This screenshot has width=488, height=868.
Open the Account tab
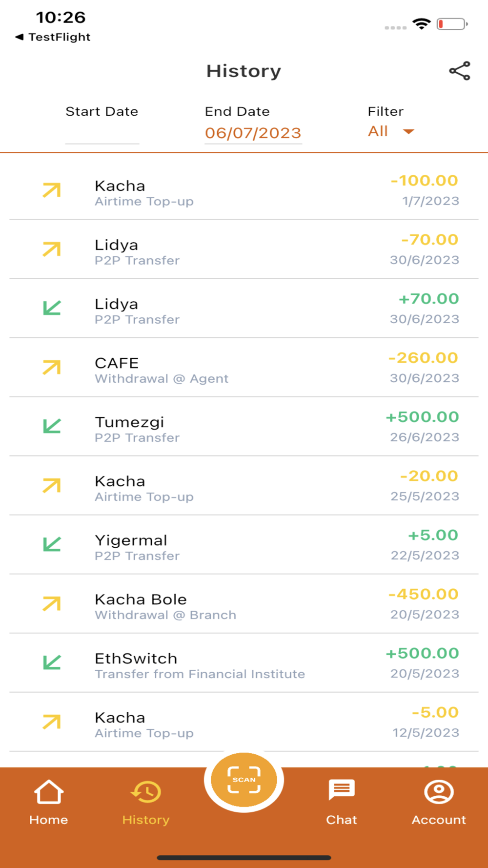point(439,802)
